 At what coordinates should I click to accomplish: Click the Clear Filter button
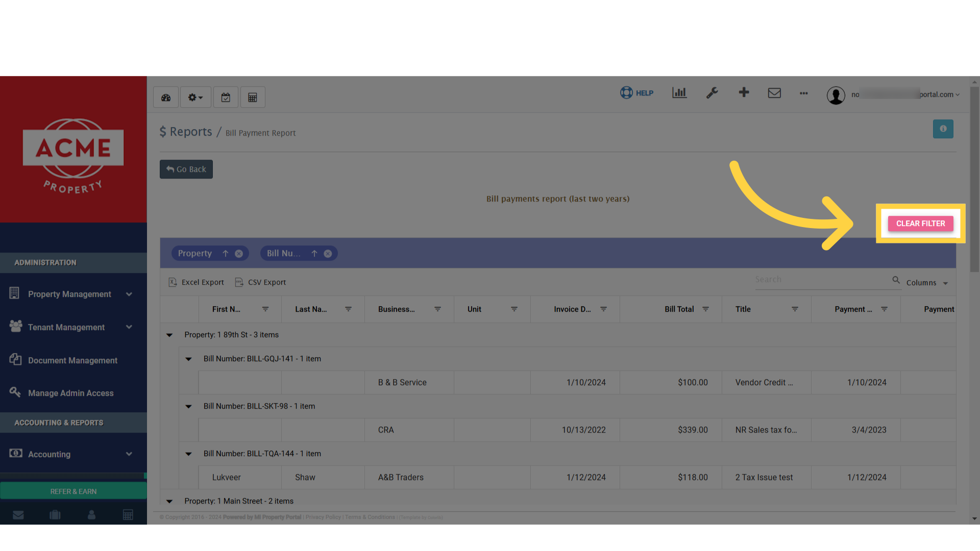[921, 223]
